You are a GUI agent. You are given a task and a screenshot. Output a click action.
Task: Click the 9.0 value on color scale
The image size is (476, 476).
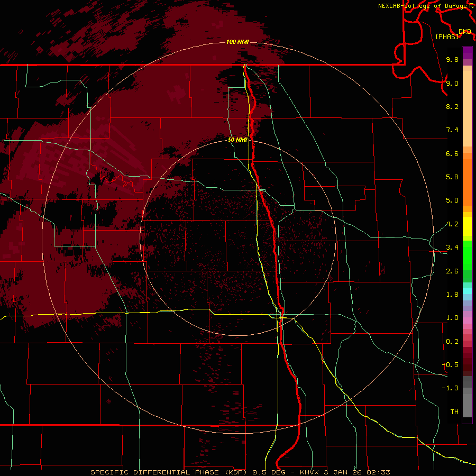tap(452, 83)
